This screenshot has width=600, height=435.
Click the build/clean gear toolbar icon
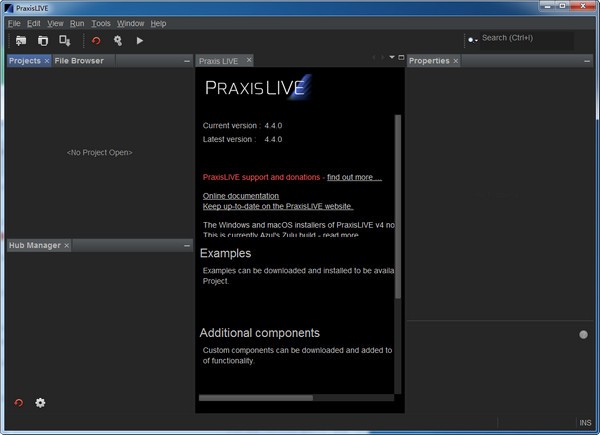pos(118,41)
